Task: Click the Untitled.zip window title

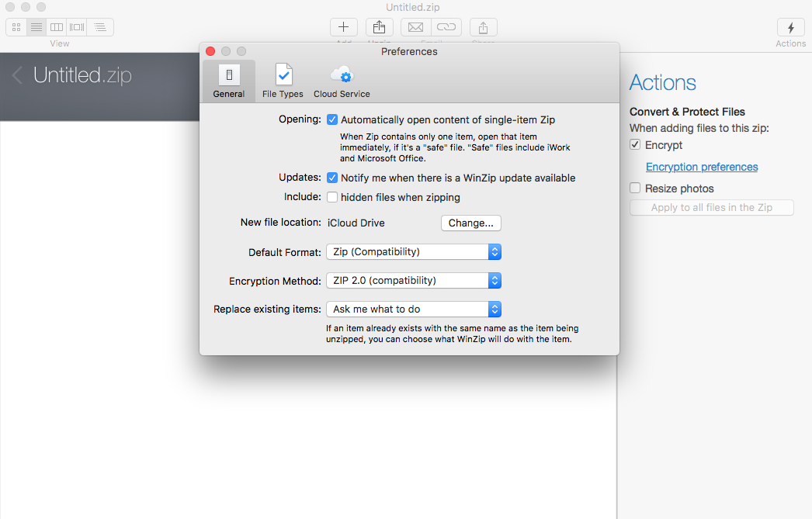Action: [x=413, y=7]
